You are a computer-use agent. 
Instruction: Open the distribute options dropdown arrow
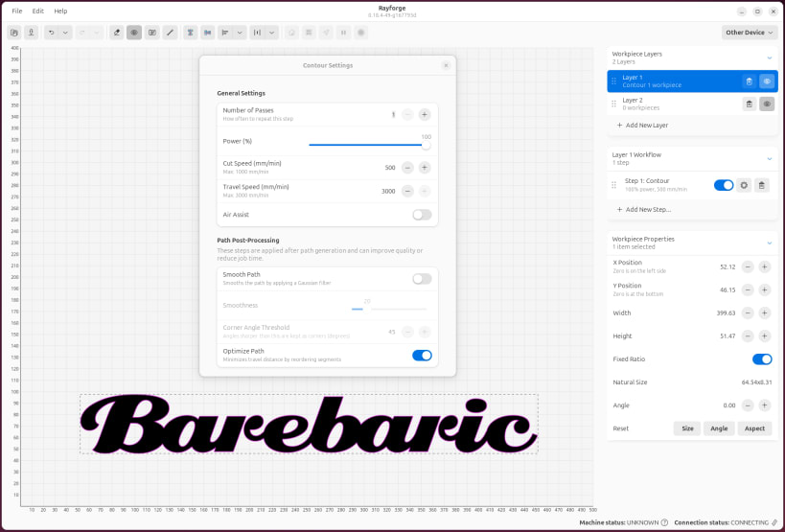(x=272, y=33)
